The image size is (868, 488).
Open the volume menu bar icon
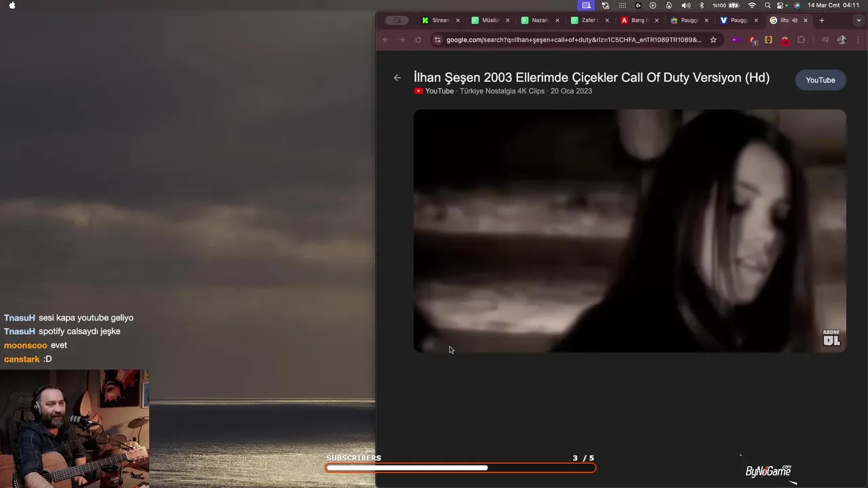[686, 5]
